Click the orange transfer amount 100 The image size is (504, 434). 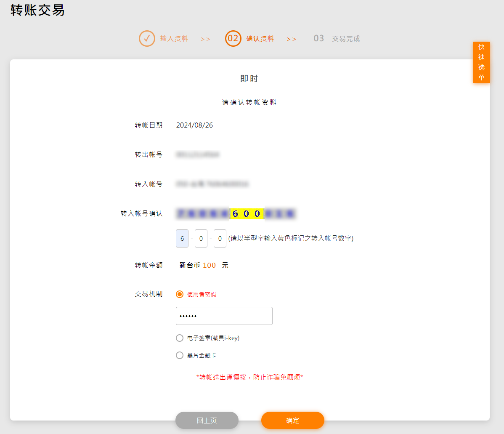209,266
